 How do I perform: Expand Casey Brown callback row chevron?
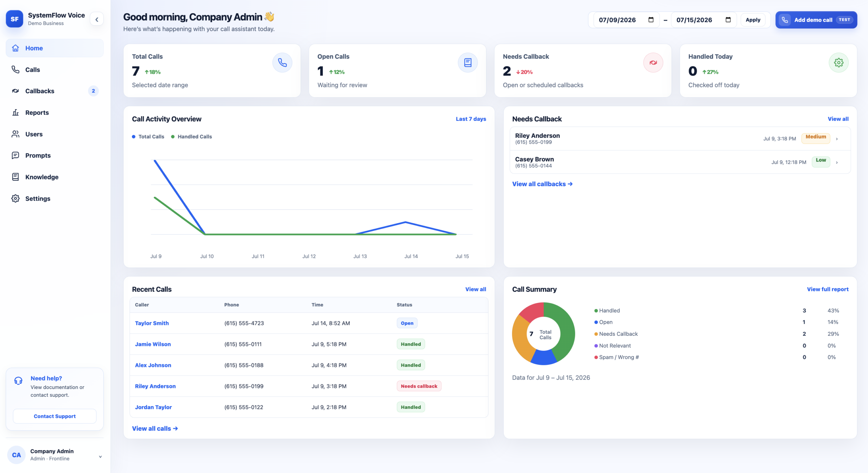click(837, 162)
